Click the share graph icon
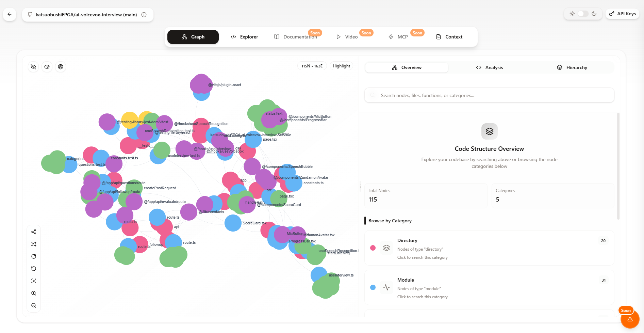This screenshot has height=333, width=644. click(34, 232)
